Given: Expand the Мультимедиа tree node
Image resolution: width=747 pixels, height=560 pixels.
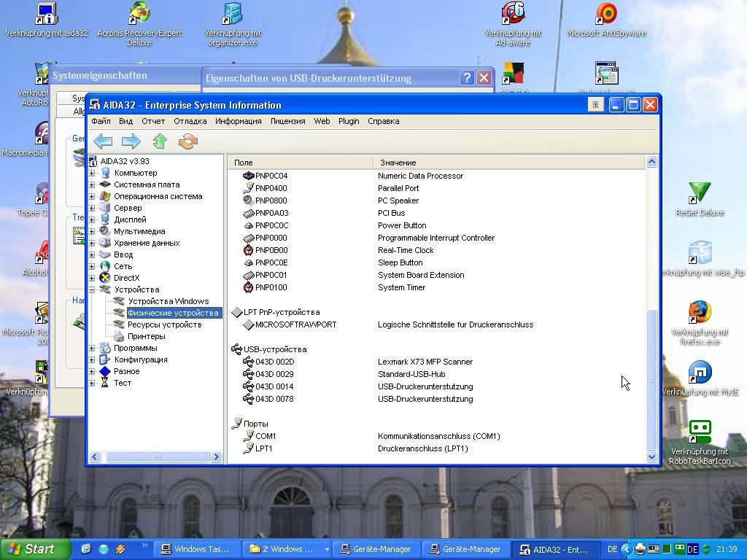Looking at the screenshot, I should point(92,231).
